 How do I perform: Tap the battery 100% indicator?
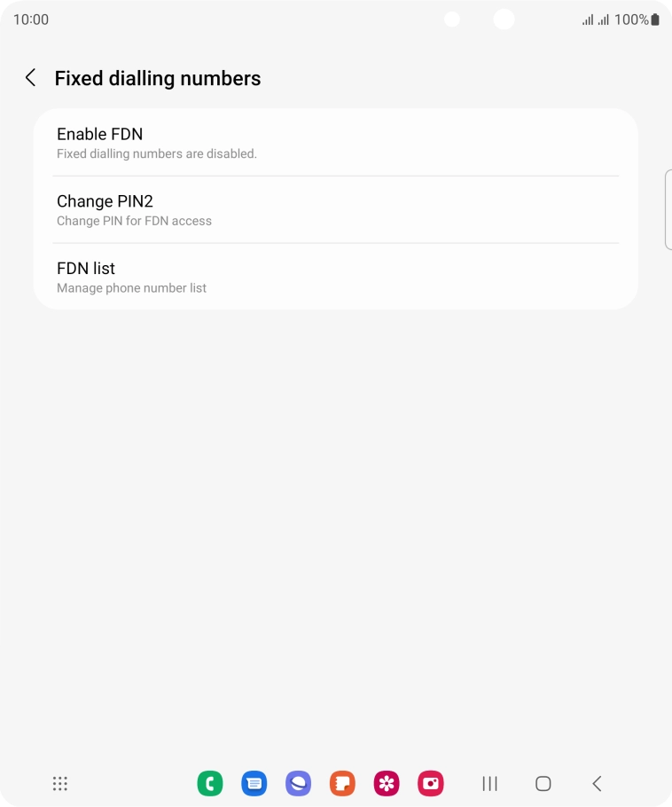[x=637, y=20]
